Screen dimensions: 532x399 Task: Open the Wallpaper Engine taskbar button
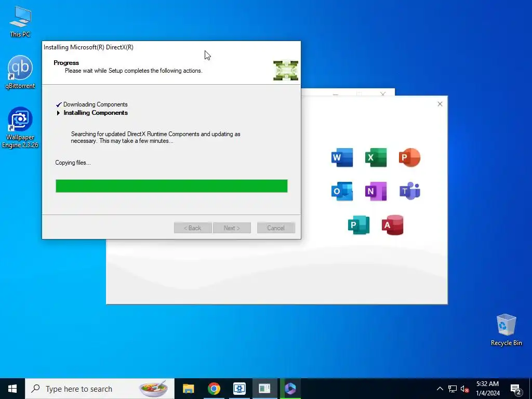[239, 389]
